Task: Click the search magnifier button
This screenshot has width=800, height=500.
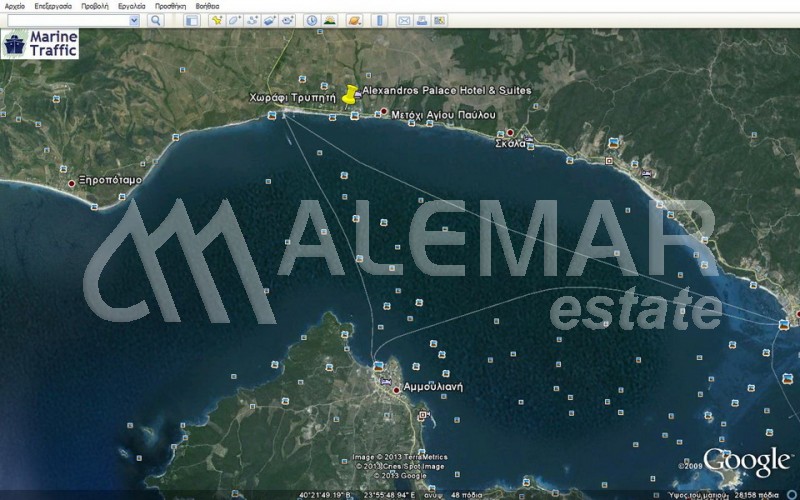Action: (x=156, y=20)
